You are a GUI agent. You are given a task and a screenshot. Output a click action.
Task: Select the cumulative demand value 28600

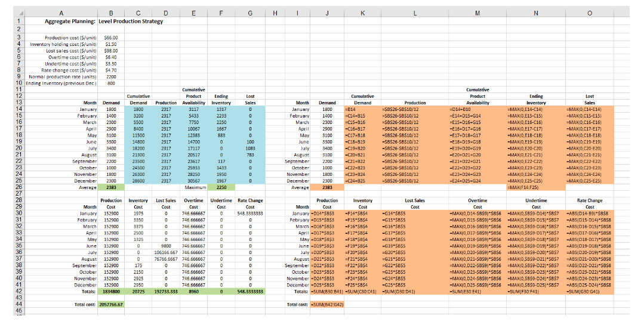click(x=138, y=181)
